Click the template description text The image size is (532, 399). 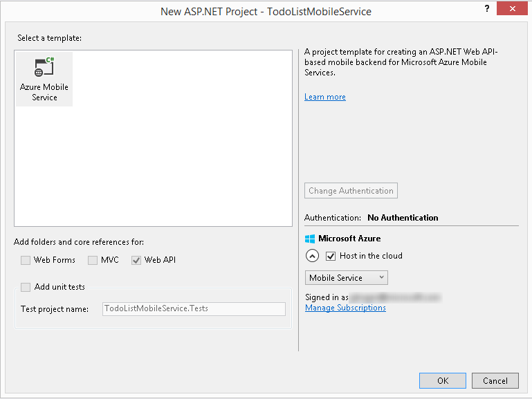401,62
